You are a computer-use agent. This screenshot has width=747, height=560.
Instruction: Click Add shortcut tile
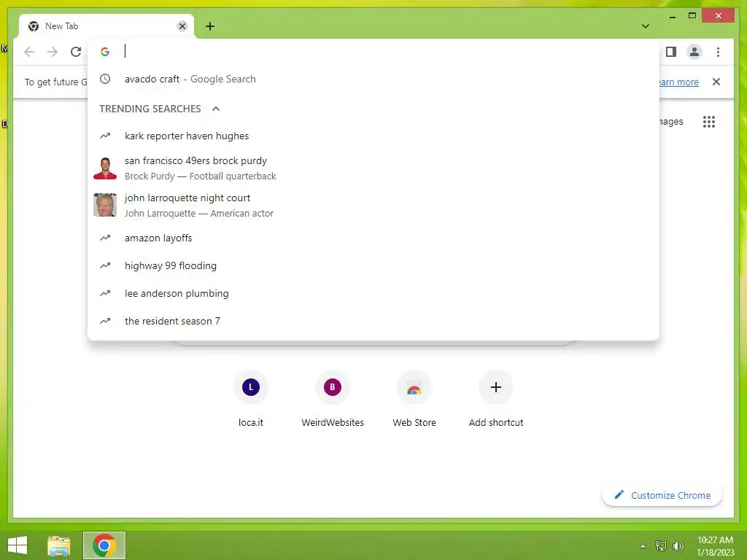tap(496, 399)
